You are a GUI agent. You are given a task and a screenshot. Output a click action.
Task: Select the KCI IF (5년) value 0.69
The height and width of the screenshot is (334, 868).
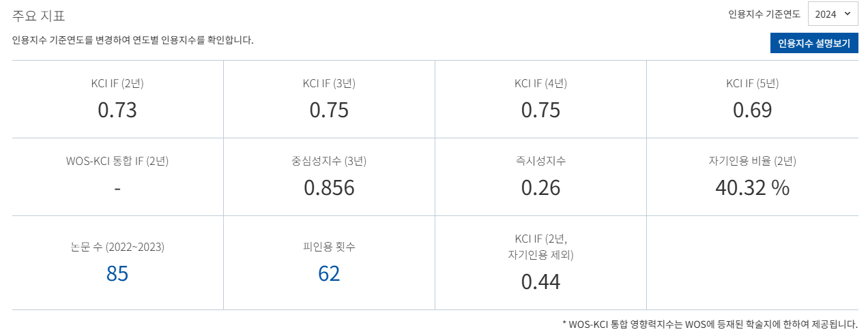pos(752,110)
